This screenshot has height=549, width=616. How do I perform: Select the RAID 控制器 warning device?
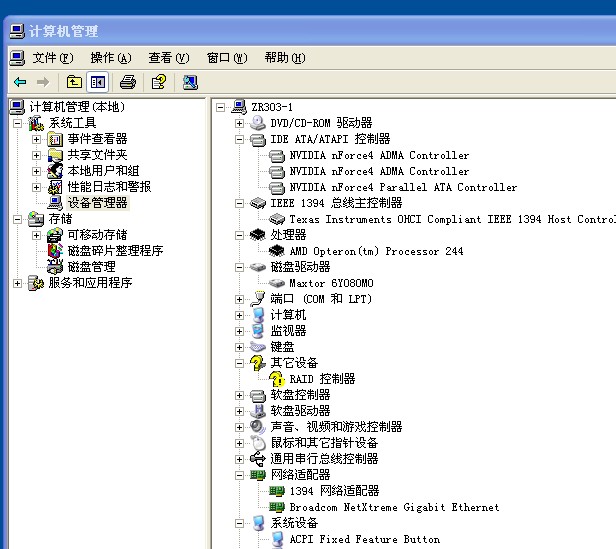[x=322, y=379]
